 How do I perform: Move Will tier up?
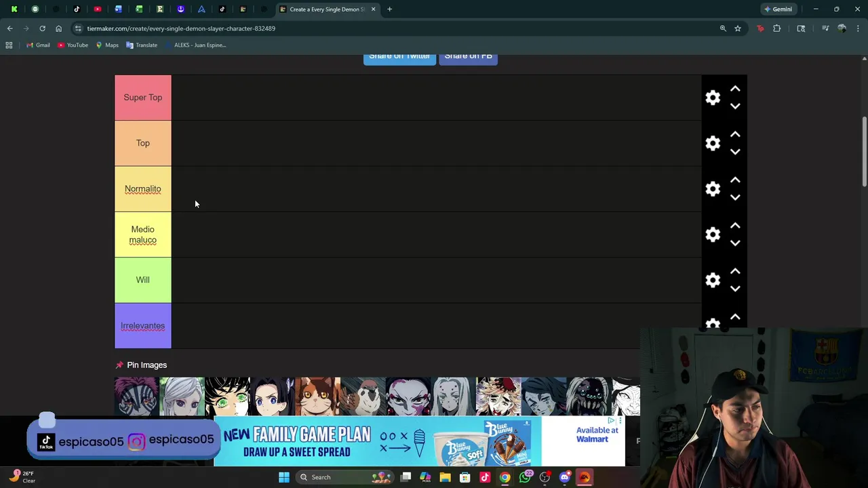point(735,271)
